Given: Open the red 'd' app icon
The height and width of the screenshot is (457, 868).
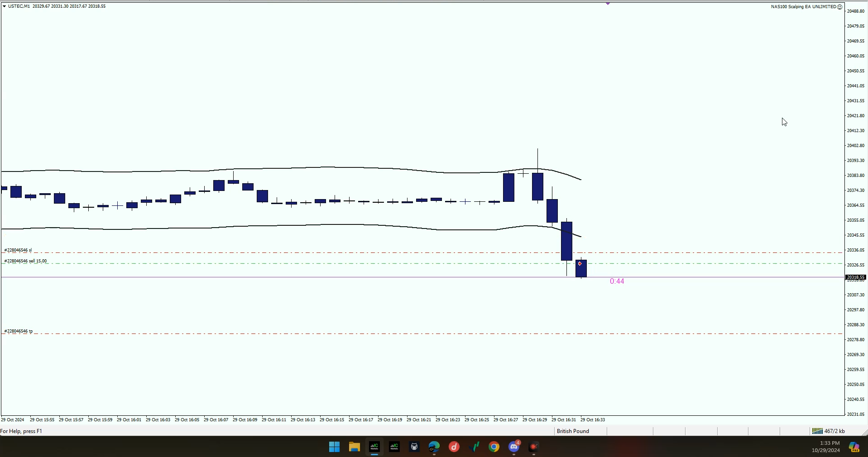Looking at the screenshot, I should click(454, 447).
